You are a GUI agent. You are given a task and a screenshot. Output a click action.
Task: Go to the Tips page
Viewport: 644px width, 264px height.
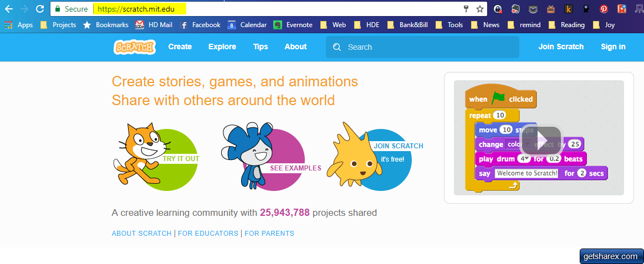pyautogui.click(x=260, y=46)
